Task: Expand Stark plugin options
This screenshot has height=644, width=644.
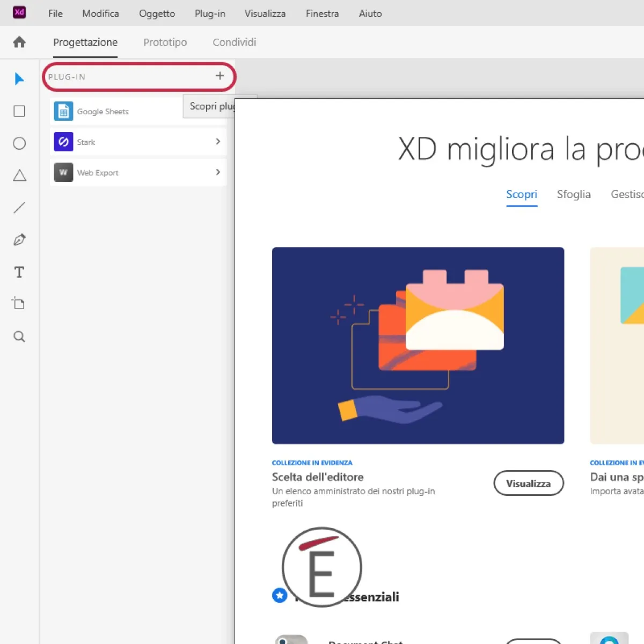Action: coord(218,142)
